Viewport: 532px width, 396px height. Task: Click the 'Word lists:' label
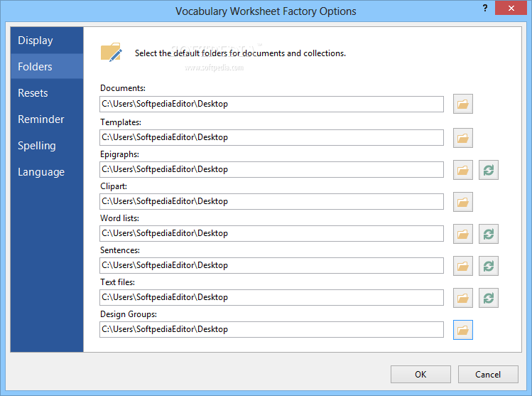(119, 218)
